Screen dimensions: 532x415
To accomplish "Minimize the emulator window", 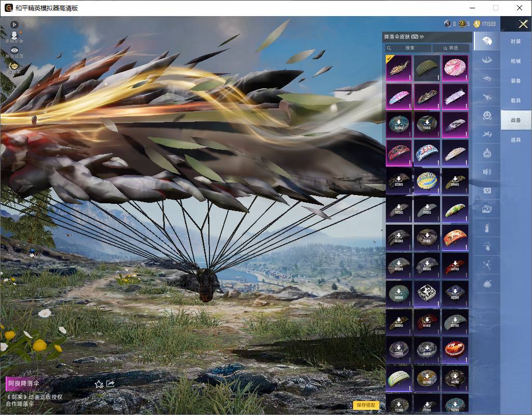I will [x=472, y=8].
